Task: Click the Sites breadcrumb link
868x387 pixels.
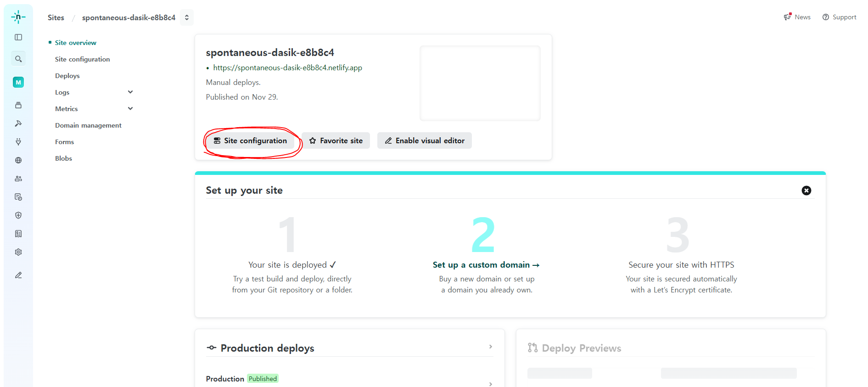Action: coord(56,17)
